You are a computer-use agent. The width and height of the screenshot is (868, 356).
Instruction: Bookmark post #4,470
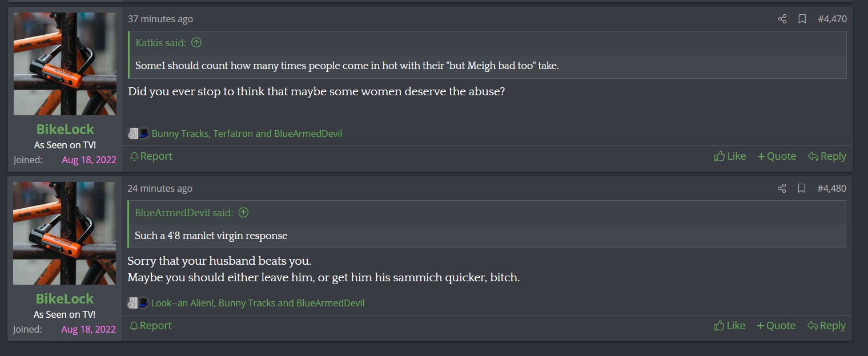pos(802,19)
